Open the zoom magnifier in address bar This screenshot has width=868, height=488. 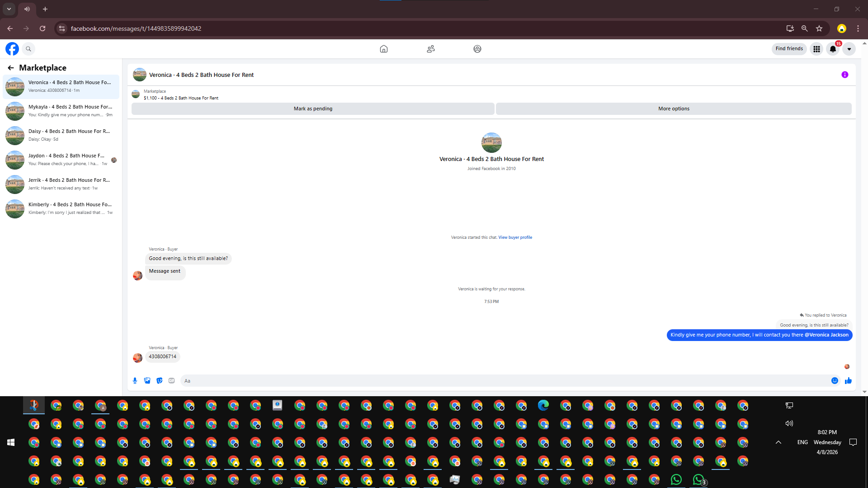click(804, 28)
